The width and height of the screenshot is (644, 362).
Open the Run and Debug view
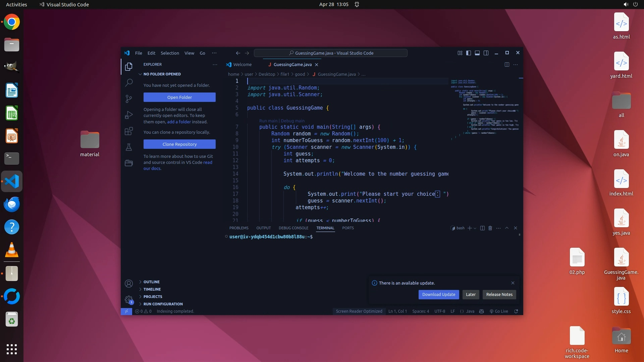(129, 115)
